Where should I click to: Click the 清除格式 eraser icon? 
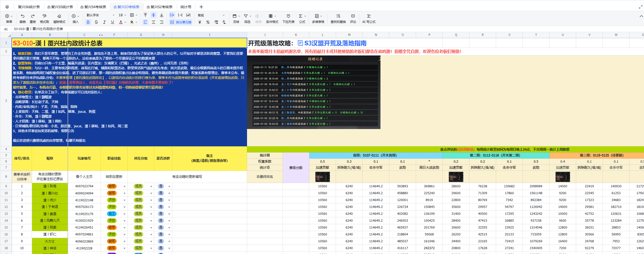point(59,16)
